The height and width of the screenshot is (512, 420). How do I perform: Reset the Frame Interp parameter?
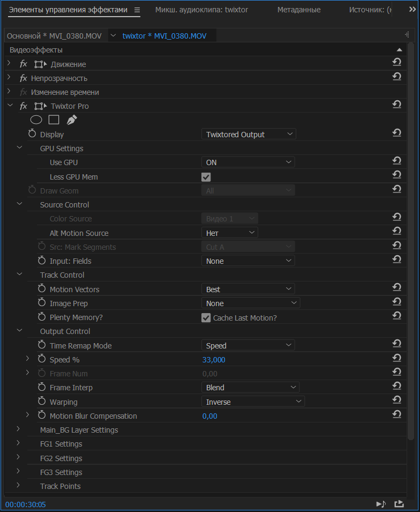click(x=397, y=385)
